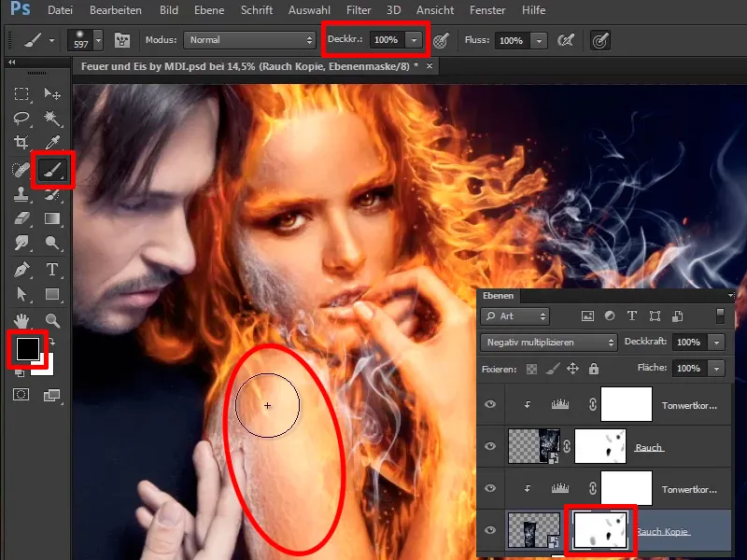
Task: Select the Zoom tool
Action: pyautogui.click(x=52, y=320)
